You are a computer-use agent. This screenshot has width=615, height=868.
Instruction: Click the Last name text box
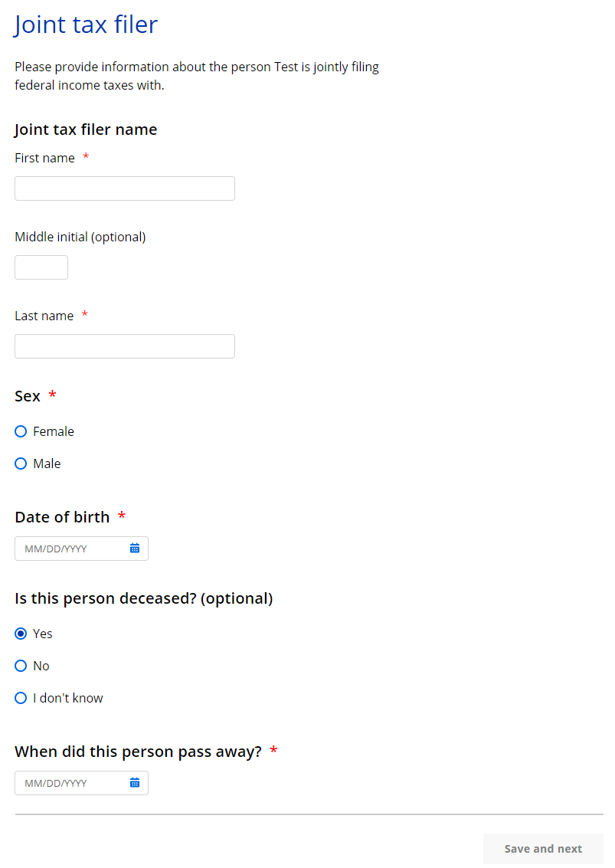pyautogui.click(x=124, y=346)
